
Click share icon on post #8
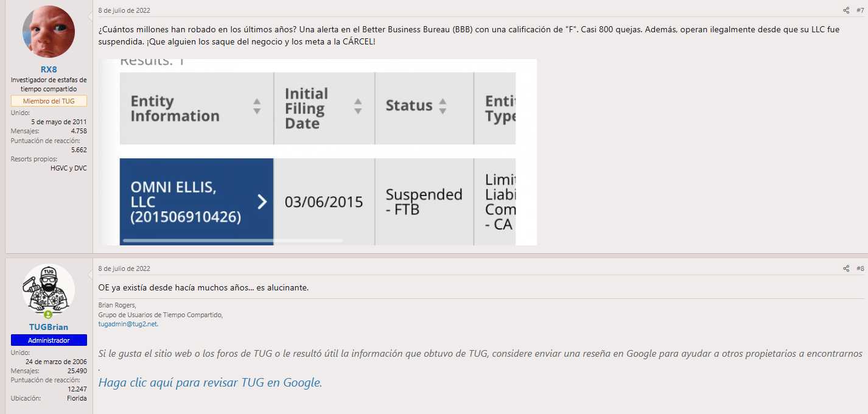(x=845, y=268)
